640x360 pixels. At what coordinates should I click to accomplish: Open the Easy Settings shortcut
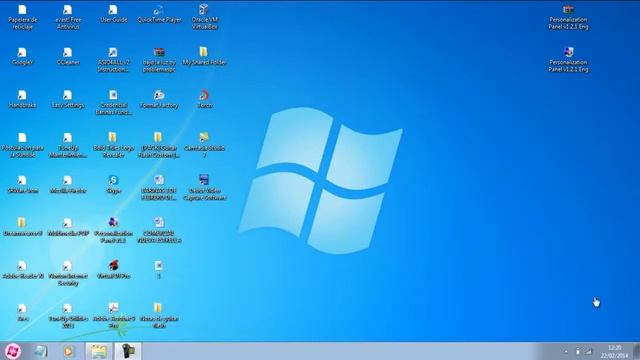pyautogui.click(x=68, y=100)
